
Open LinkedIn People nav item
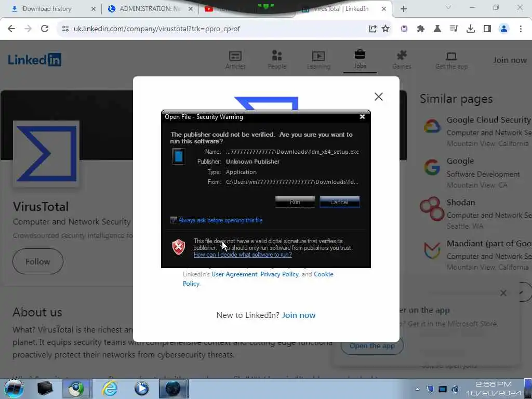pos(277,60)
